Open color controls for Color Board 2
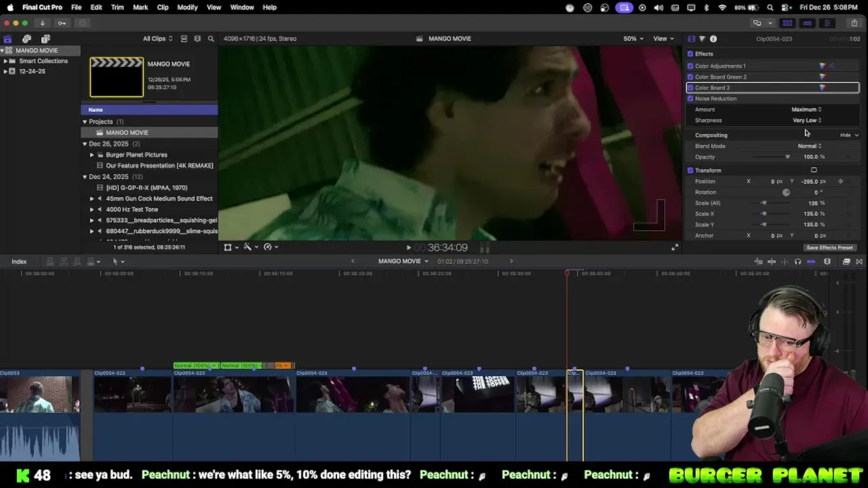868x488 pixels. click(x=823, y=87)
